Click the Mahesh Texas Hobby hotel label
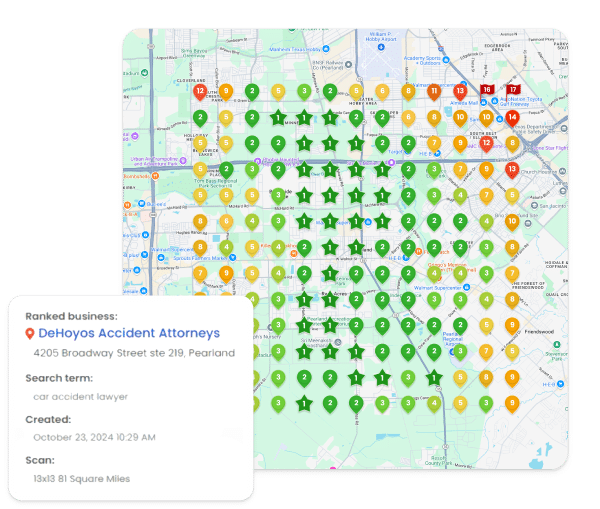This screenshot has width=600, height=509. tap(295, 49)
